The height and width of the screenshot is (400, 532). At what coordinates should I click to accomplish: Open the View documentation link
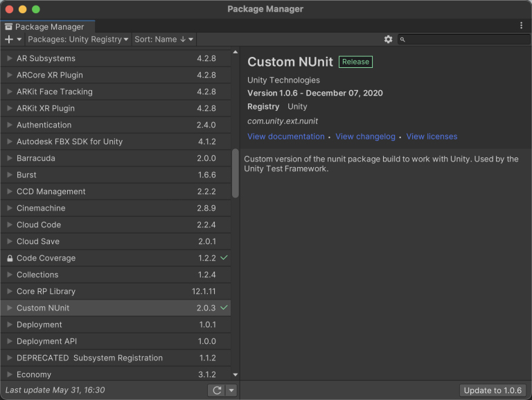coord(285,137)
